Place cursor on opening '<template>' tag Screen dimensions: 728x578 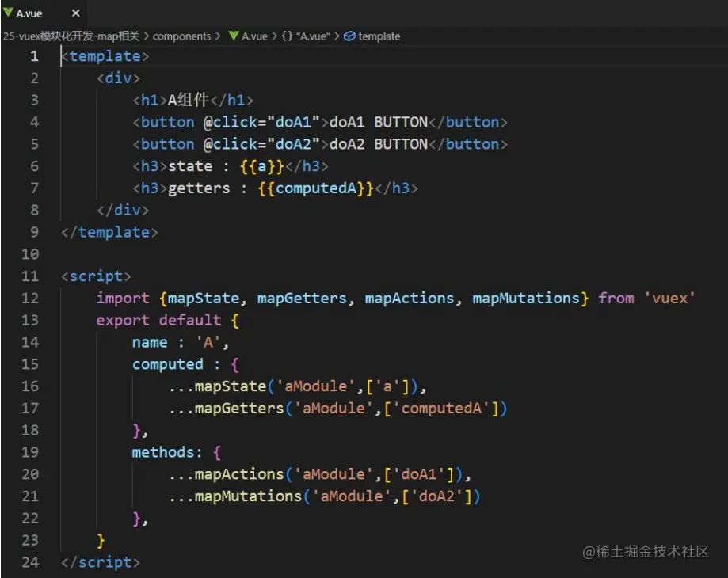point(105,56)
